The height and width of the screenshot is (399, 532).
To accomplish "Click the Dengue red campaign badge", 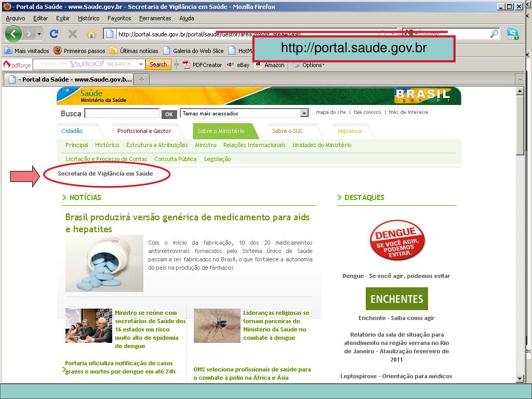I will 397,241.
